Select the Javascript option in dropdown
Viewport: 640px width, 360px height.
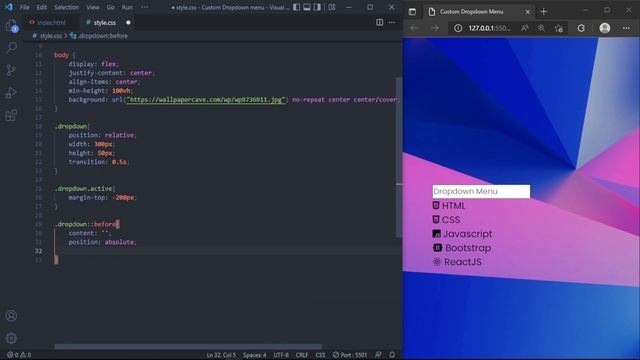click(x=462, y=234)
